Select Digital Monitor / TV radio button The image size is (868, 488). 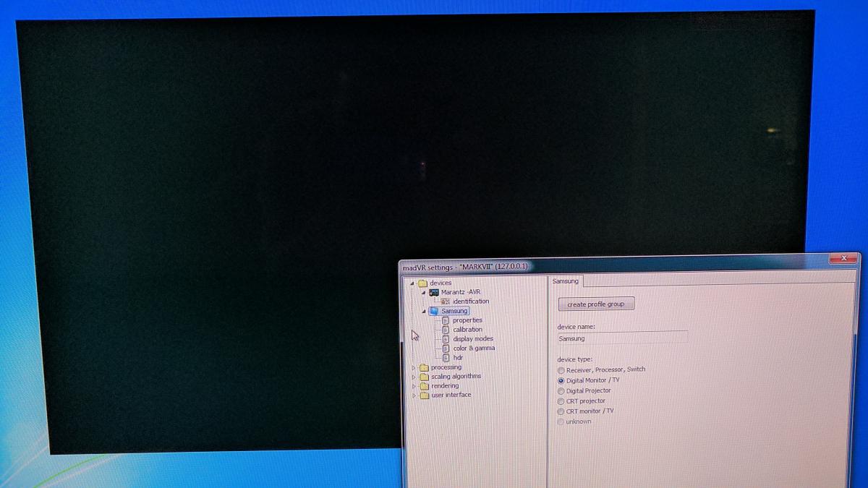coord(561,380)
